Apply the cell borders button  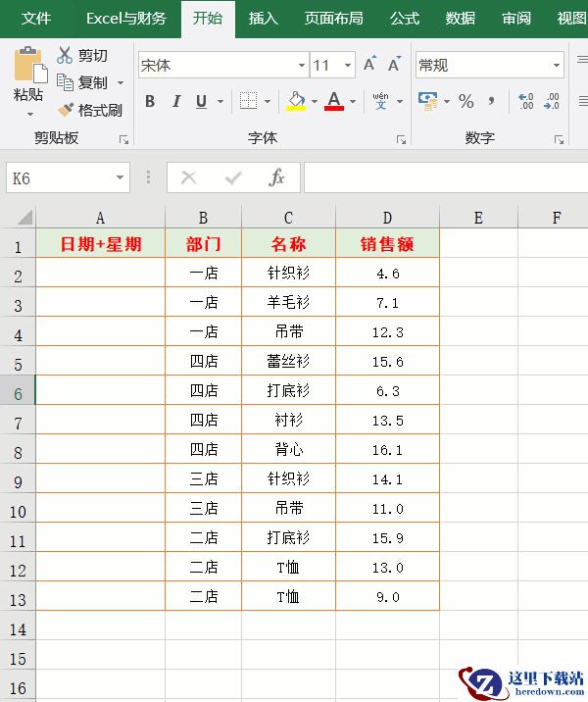click(x=248, y=101)
